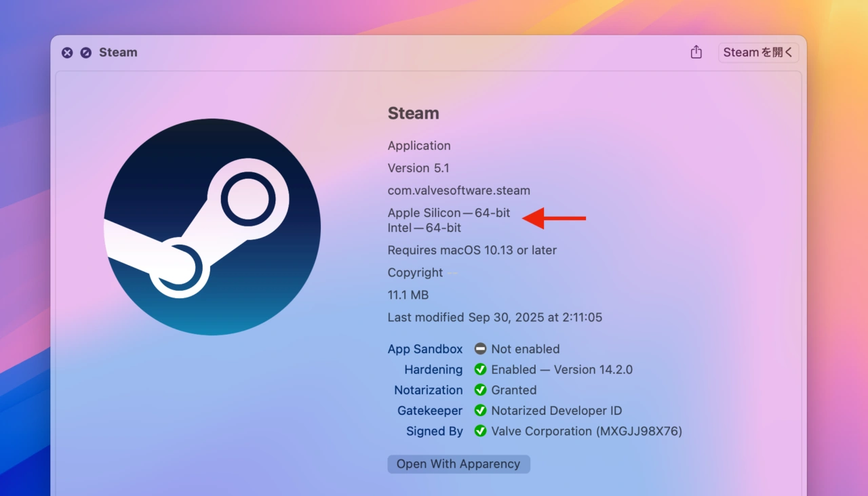
Task: Select the Notarization label
Action: pyautogui.click(x=429, y=390)
